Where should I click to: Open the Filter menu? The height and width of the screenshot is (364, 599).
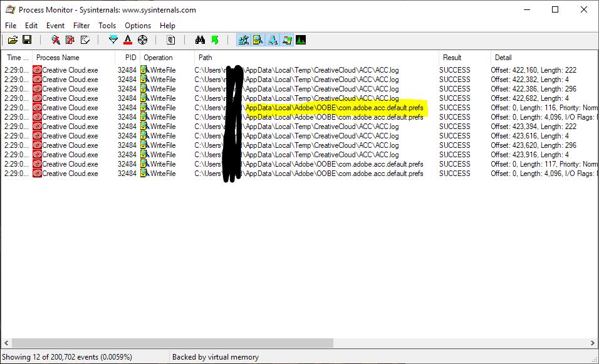(81, 26)
